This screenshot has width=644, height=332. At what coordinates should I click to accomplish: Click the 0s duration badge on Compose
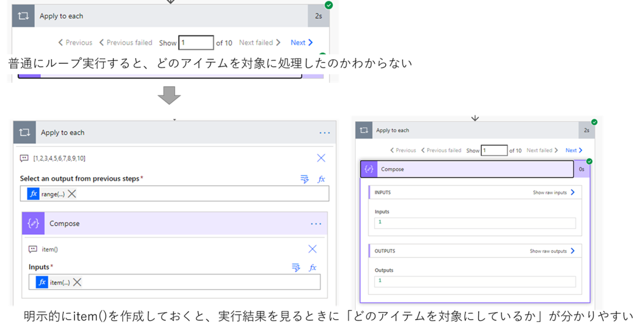tap(582, 169)
